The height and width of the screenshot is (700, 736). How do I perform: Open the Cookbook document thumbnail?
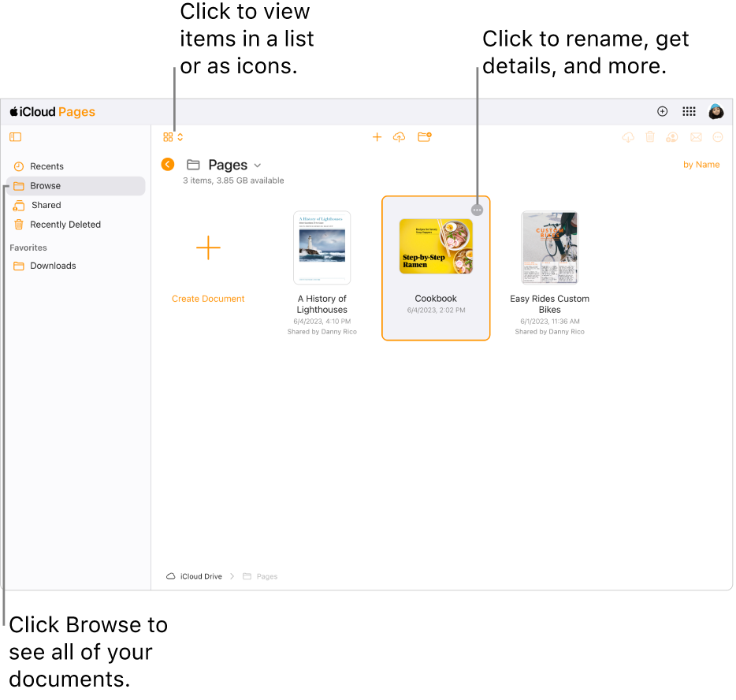(436, 247)
